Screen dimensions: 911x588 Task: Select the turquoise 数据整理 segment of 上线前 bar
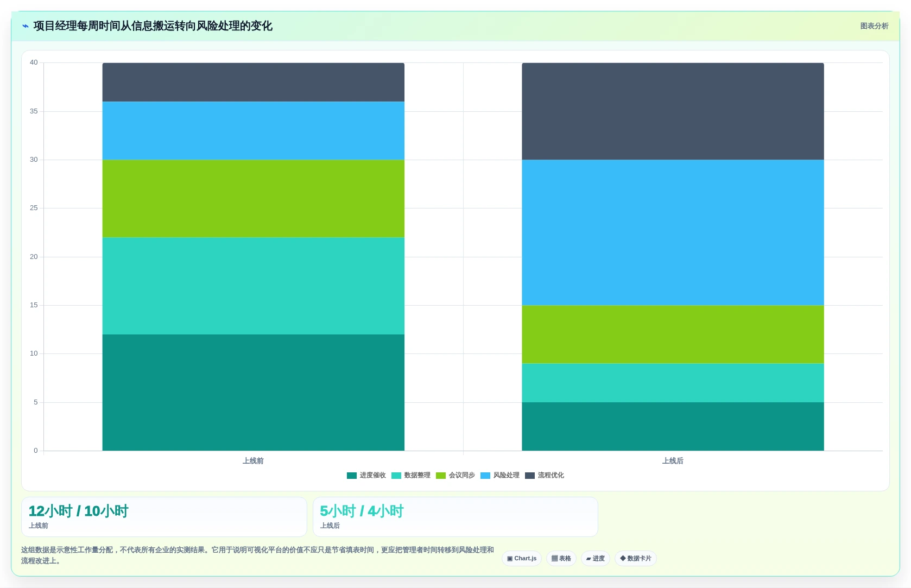coord(254,286)
